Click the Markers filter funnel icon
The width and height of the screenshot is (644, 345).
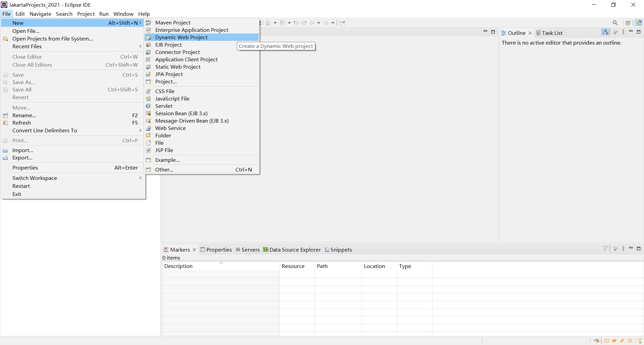tap(605, 249)
